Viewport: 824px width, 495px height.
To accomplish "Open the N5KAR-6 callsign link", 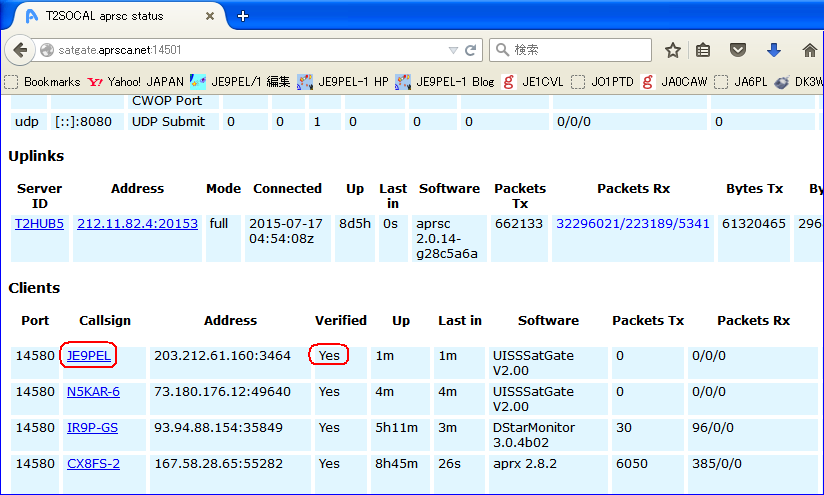I will [93, 392].
